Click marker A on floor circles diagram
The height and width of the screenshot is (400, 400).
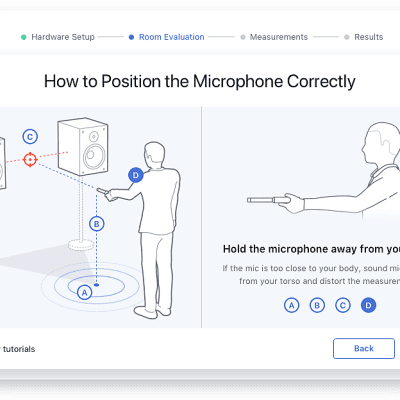tap(85, 293)
